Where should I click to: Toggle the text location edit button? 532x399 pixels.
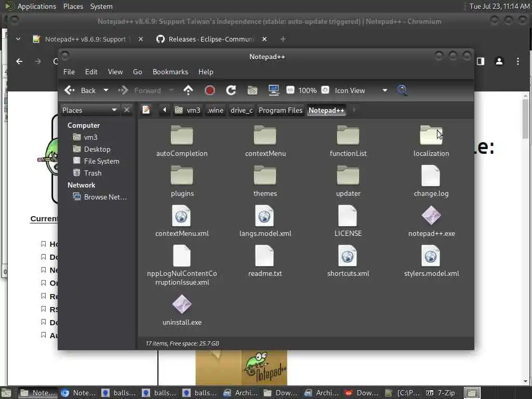tap(146, 110)
